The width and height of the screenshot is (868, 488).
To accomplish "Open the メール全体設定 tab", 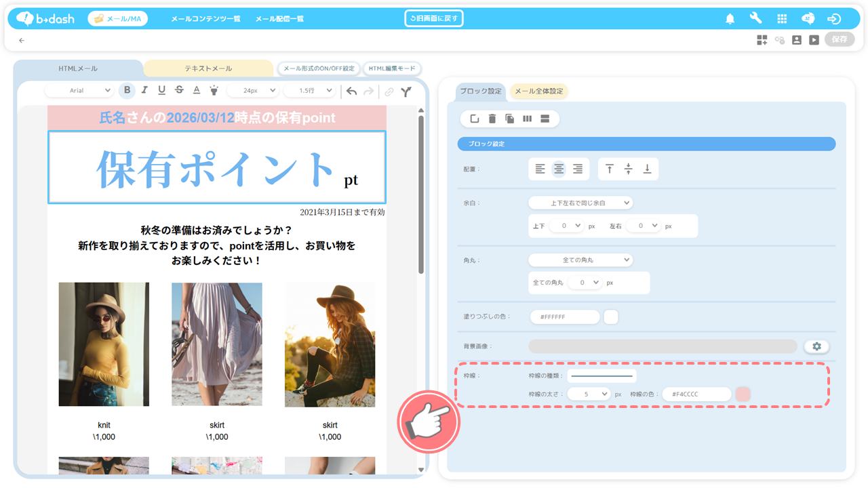I will click(x=538, y=91).
